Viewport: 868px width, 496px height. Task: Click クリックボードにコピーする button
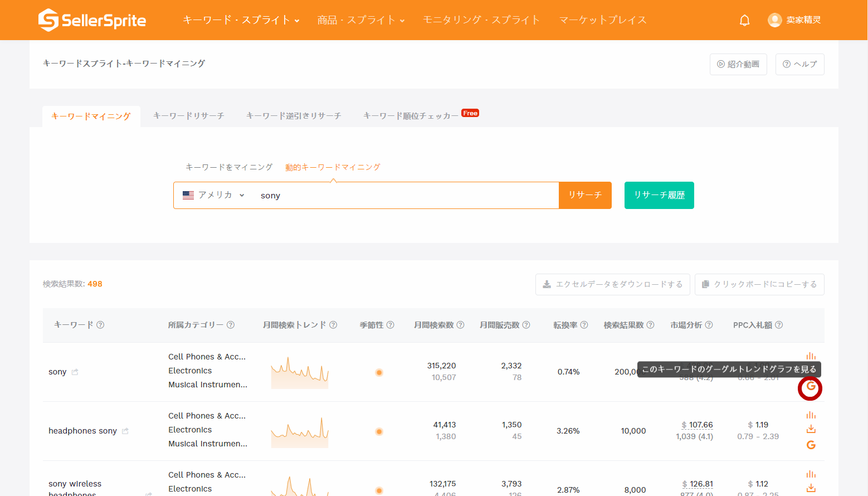pos(759,284)
